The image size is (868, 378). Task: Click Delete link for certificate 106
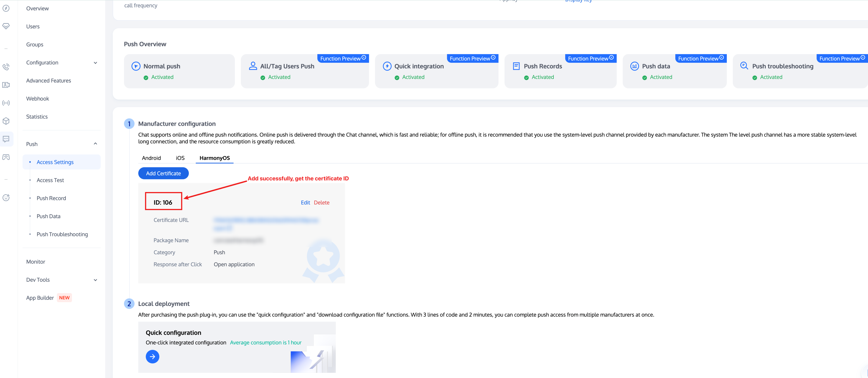321,202
